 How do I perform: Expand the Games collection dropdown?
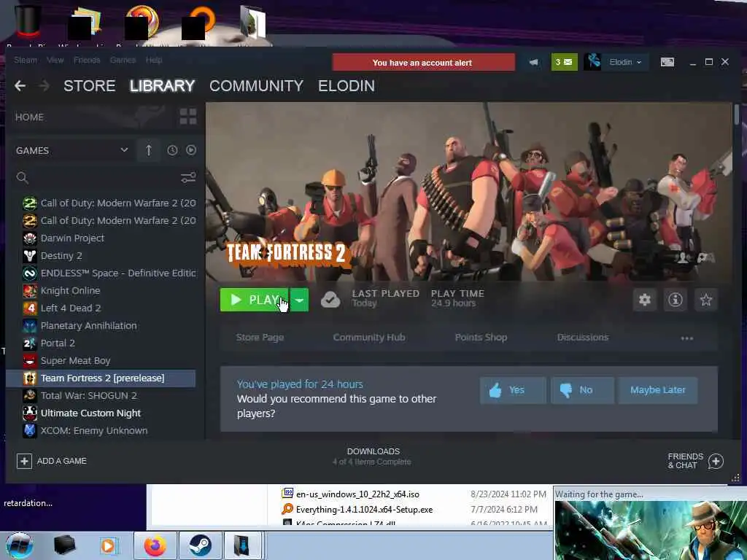(x=124, y=150)
